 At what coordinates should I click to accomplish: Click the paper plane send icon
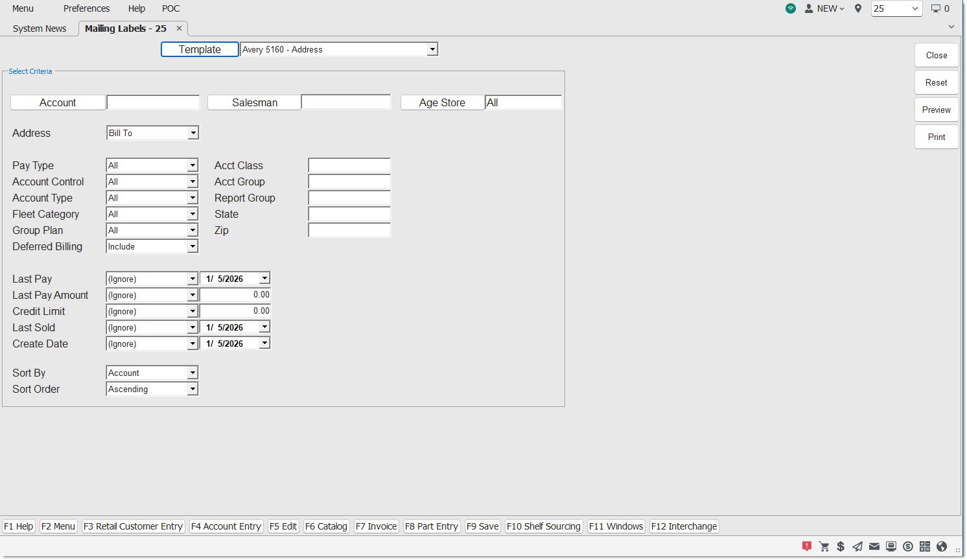tap(857, 546)
